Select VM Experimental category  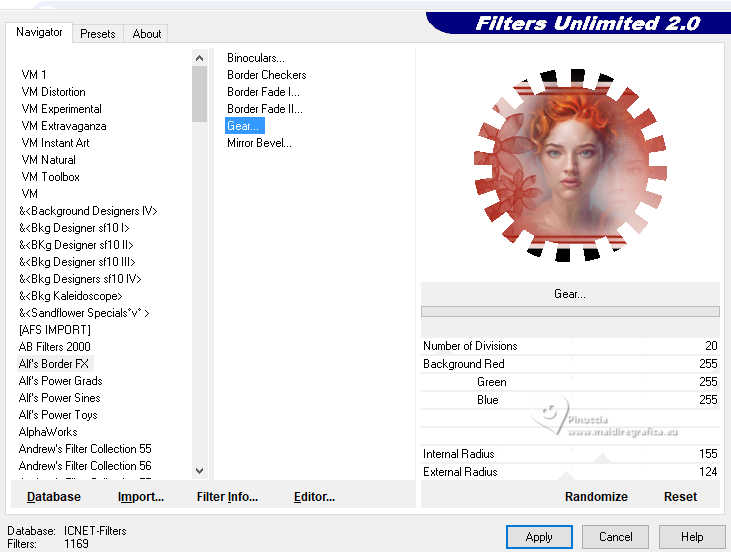[x=62, y=109]
